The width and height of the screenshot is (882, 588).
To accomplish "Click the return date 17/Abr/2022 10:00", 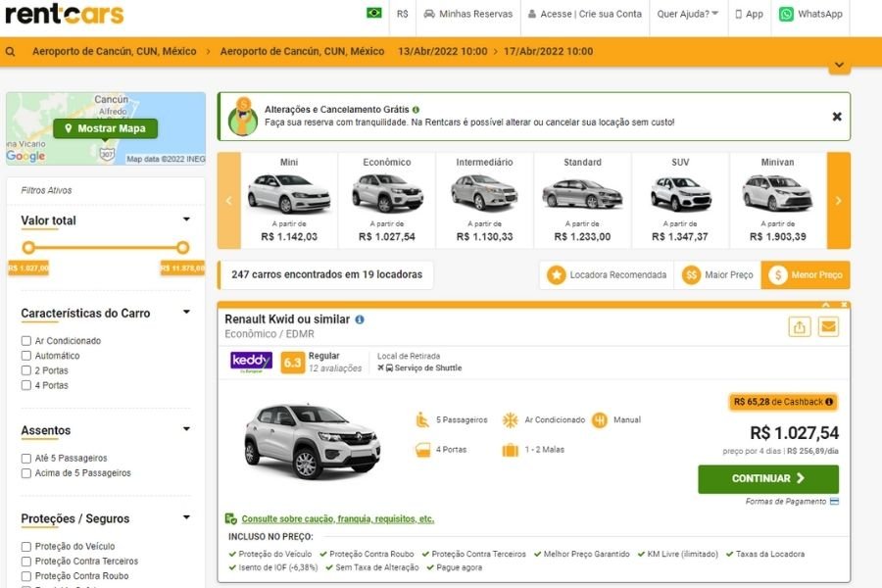I will (x=549, y=52).
